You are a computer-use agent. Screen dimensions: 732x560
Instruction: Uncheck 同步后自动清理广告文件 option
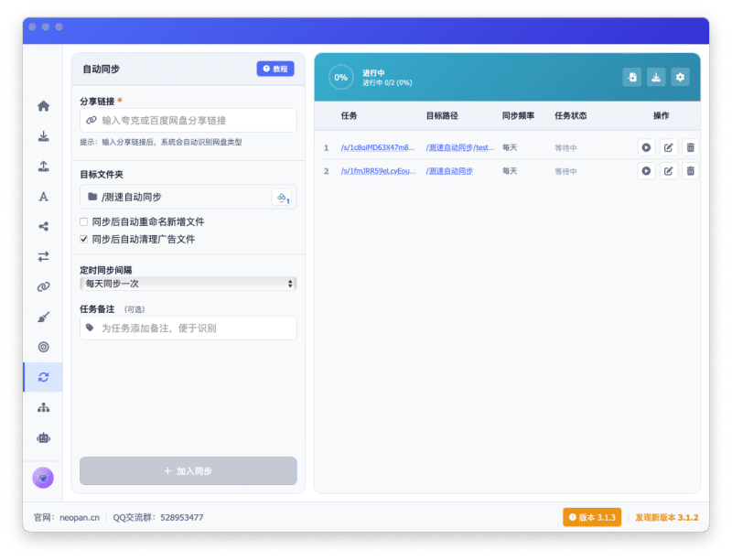[x=84, y=239]
